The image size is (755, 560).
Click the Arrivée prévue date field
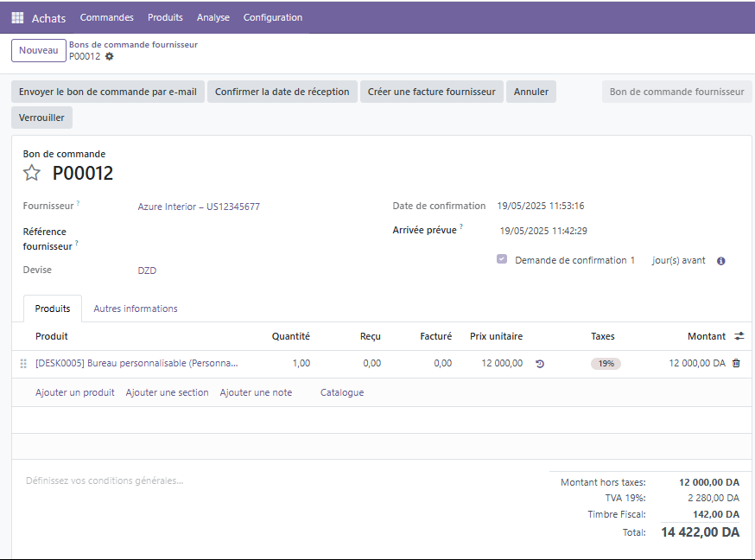click(x=543, y=231)
